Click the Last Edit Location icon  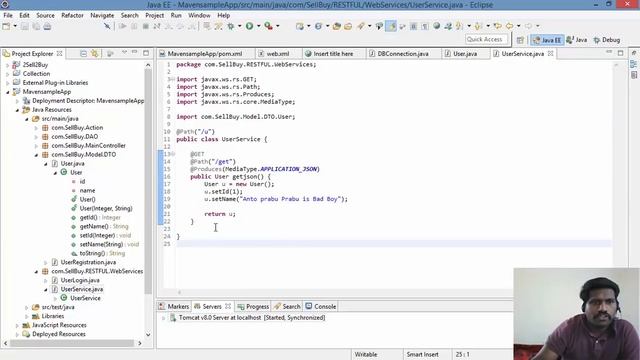pos(498,26)
